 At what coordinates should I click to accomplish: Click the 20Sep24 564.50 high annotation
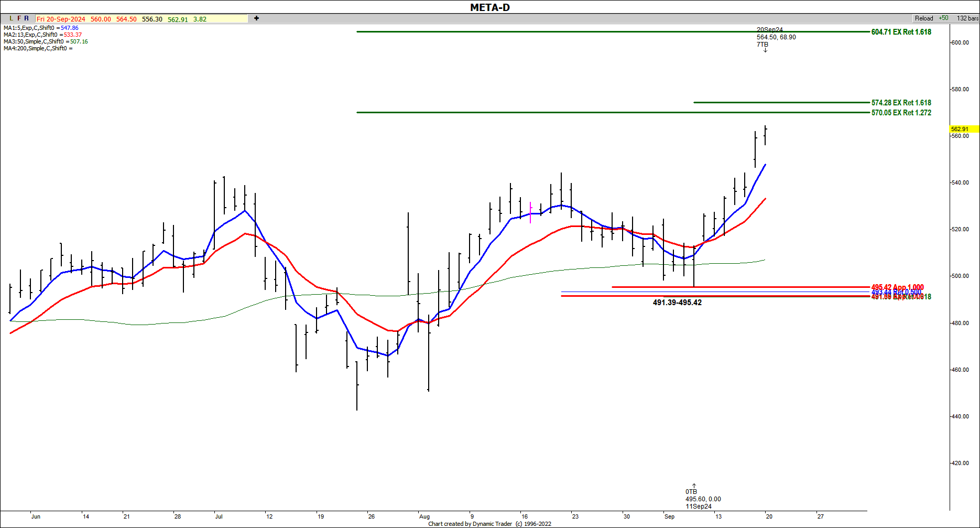776,37
